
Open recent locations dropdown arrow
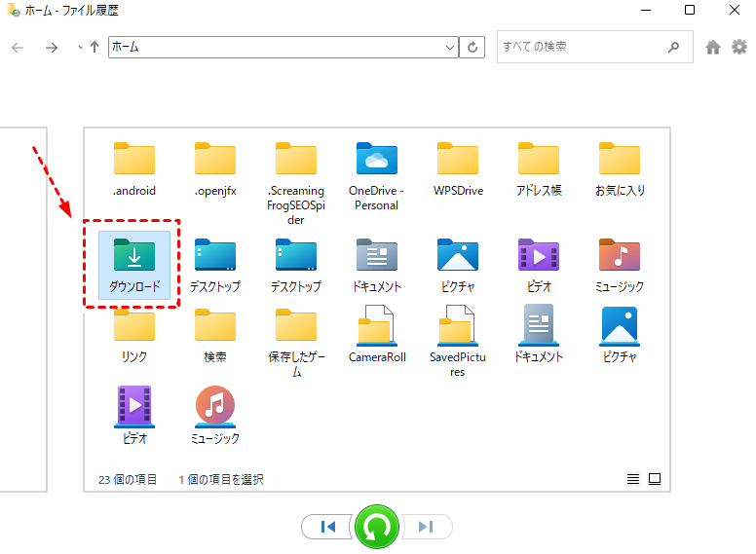(80, 47)
